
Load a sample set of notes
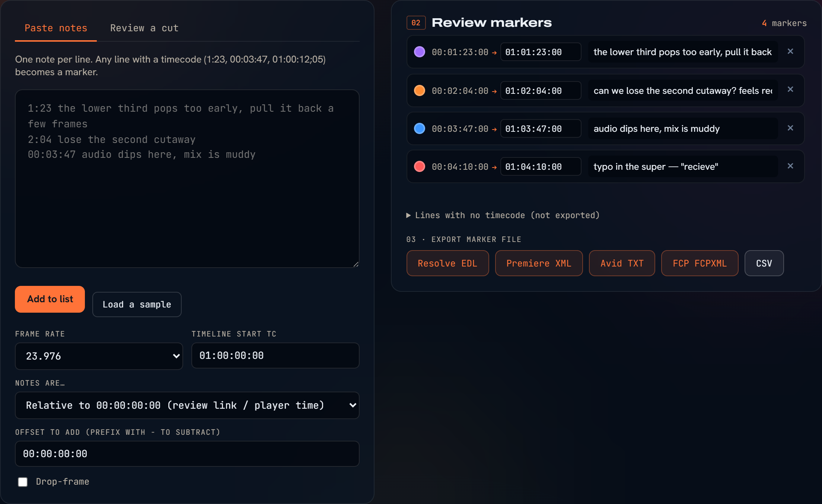[x=137, y=304]
